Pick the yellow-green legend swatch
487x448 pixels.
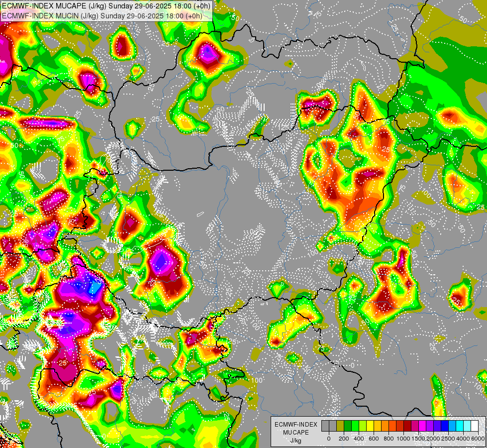[x=363, y=426]
